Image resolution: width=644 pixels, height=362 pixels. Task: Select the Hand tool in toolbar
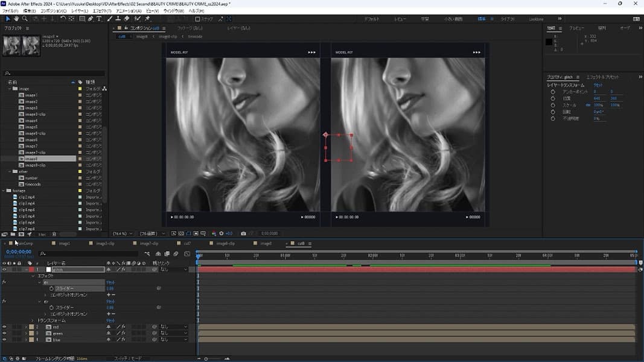[x=16, y=19]
